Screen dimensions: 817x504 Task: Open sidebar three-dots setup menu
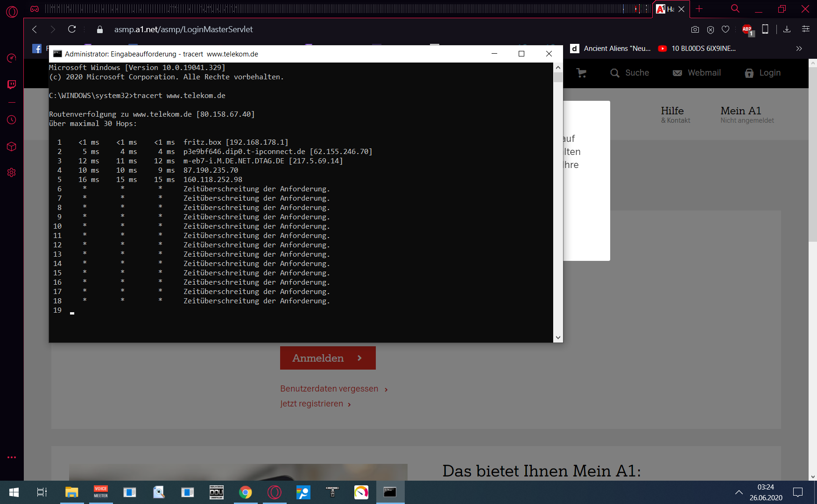[x=12, y=457]
